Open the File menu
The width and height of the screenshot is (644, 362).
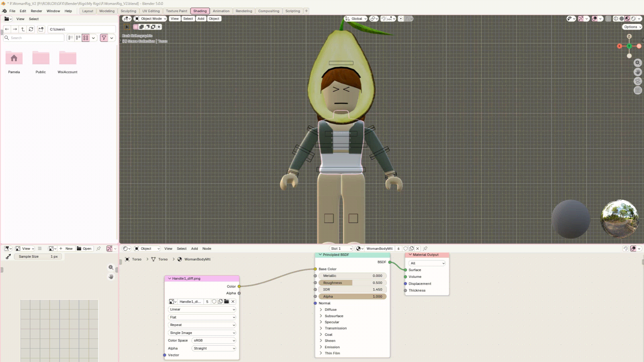12,11
